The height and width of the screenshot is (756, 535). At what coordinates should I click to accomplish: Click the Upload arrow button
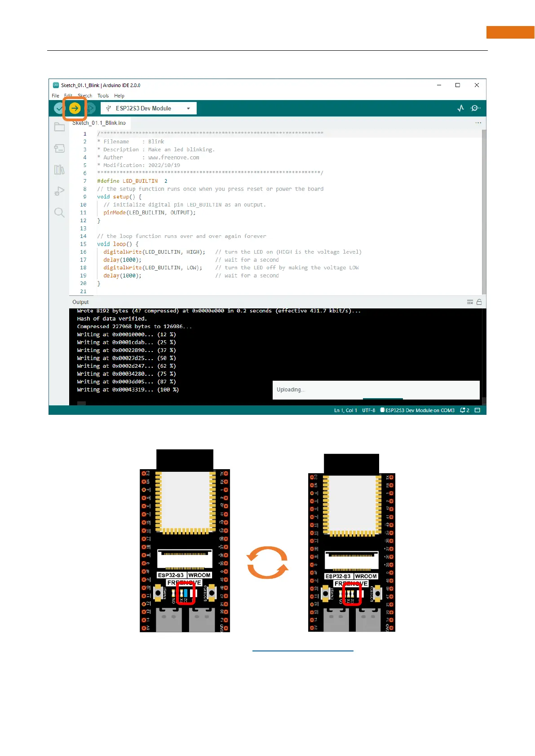[75, 108]
